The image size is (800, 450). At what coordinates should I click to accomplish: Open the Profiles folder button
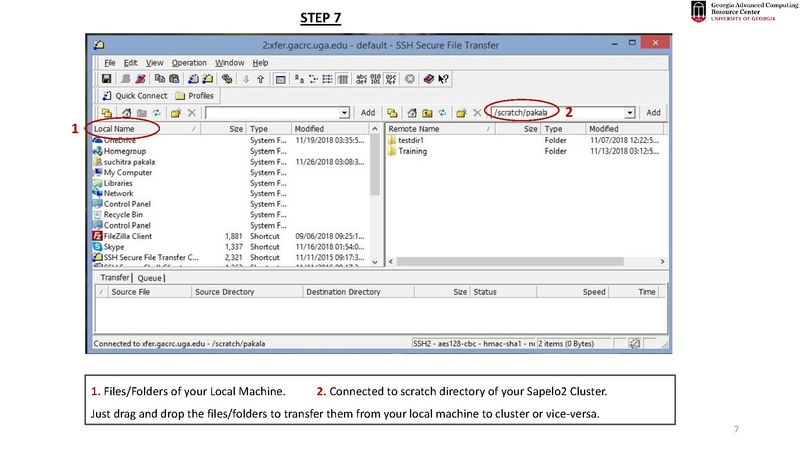coord(194,95)
